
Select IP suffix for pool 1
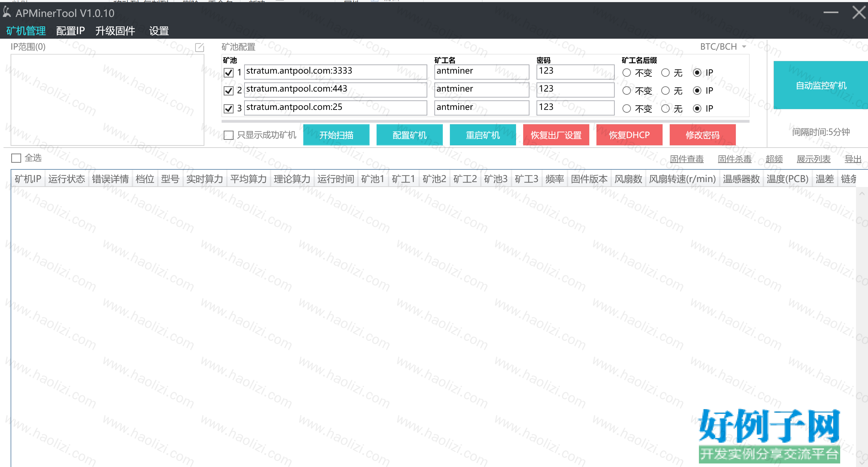[x=697, y=73]
